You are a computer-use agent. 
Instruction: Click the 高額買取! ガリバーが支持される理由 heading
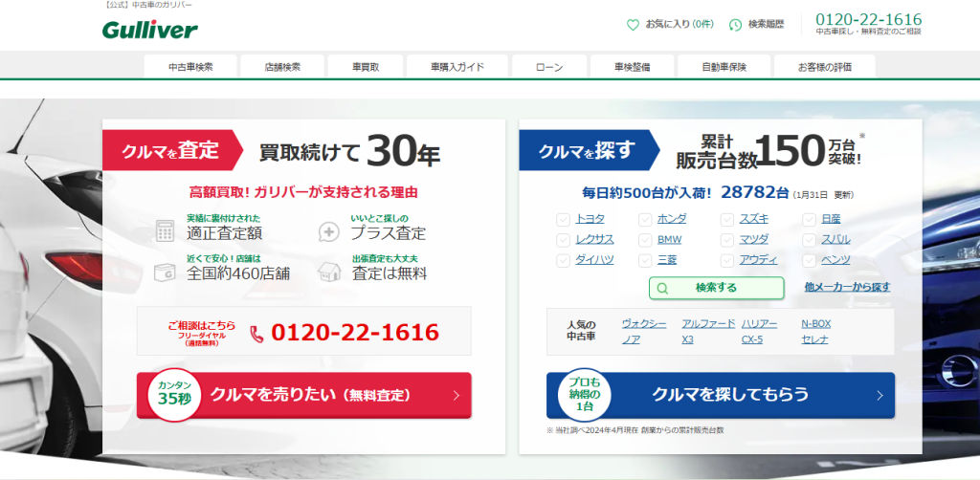click(303, 192)
